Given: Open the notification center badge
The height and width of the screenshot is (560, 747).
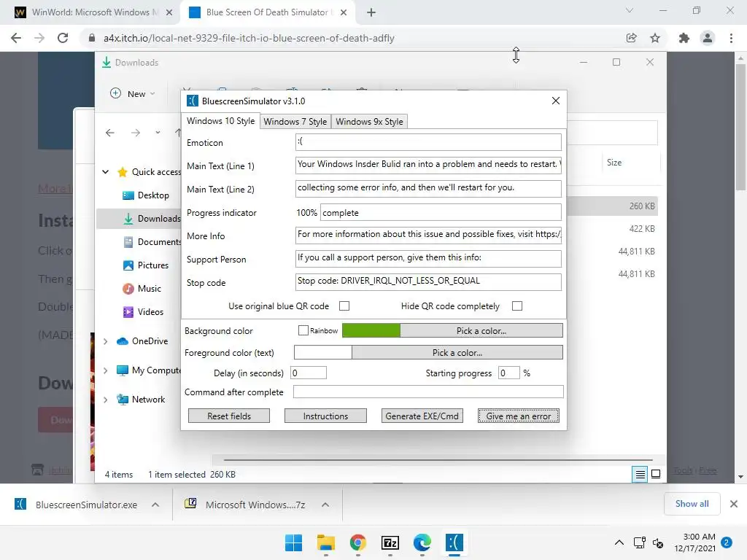Looking at the screenshot, I should pos(727,542).
